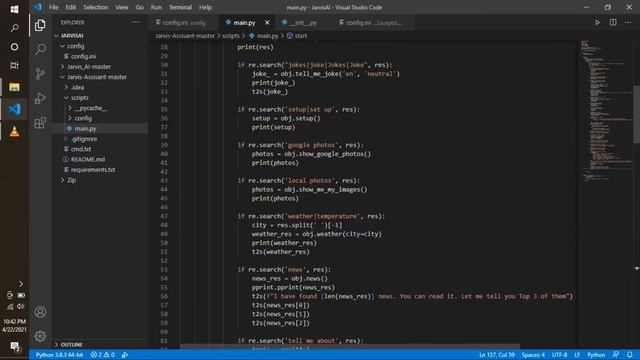Viewport: 640px width, 360px height.
Task: Open the Selection menu
Action: click(96, 7)
